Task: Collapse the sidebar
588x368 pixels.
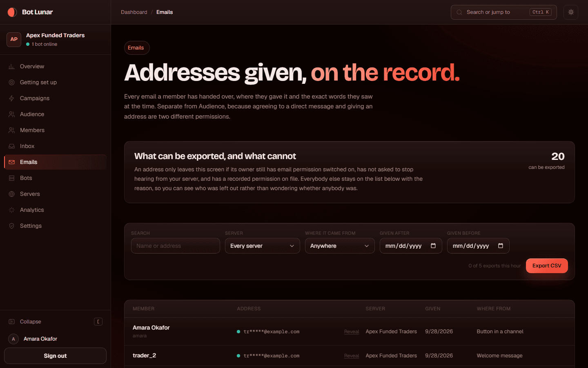Action: [55, 322]
